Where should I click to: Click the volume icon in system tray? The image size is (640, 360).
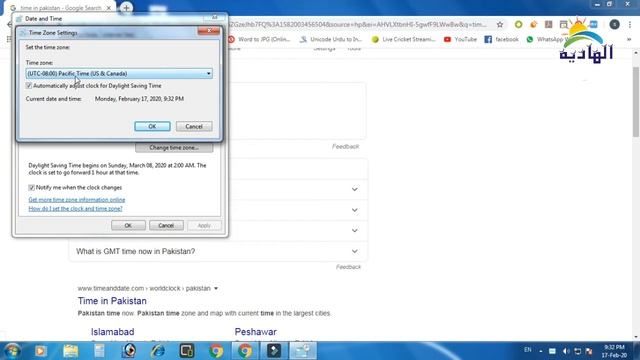566,351
